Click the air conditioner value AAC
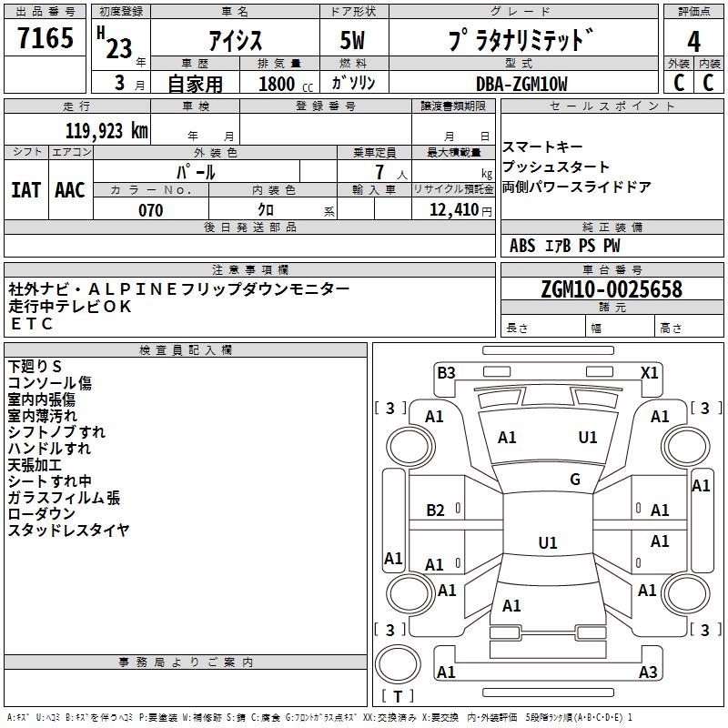This screenshot has height=728, width=728. (70, 190)
